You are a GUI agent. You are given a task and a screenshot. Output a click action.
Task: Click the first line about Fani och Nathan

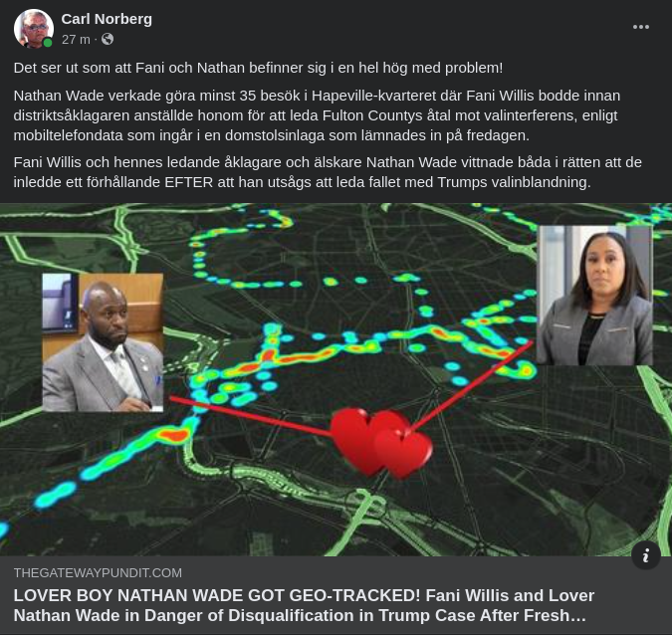[258, 68]
